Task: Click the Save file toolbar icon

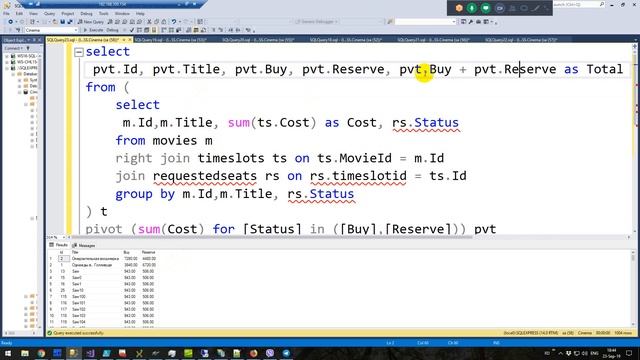Action: pyautogui.click(x=62, y=22)
